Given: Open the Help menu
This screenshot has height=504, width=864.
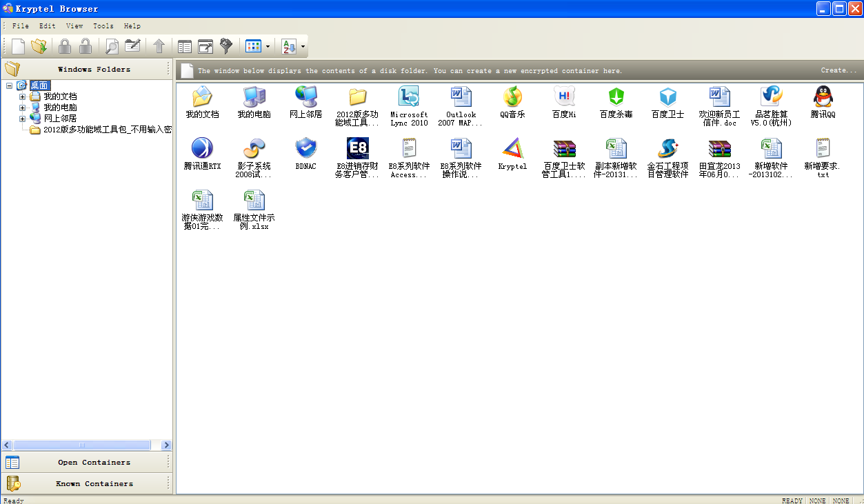Looking at the screenshot, I should (132, 26).
